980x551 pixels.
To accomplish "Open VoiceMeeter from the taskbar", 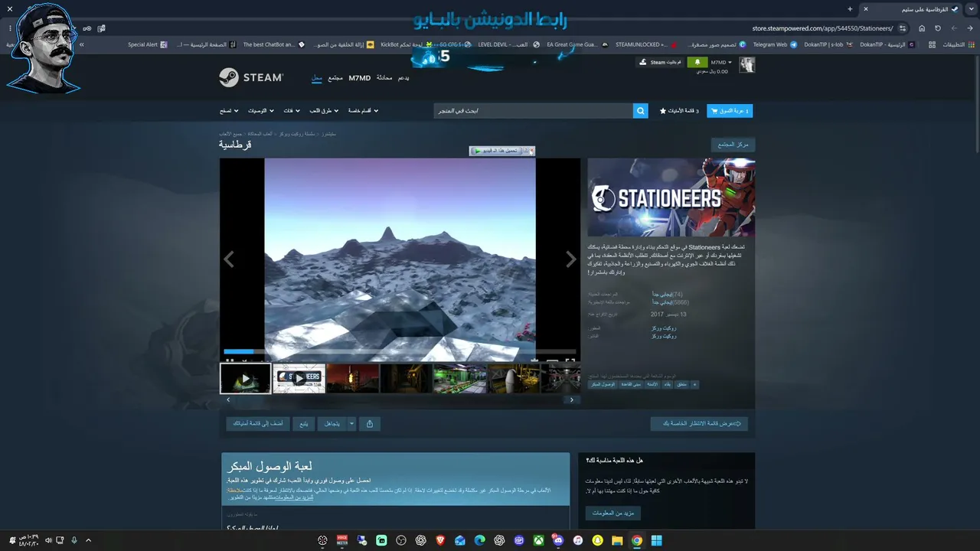I will click(342, 540).
